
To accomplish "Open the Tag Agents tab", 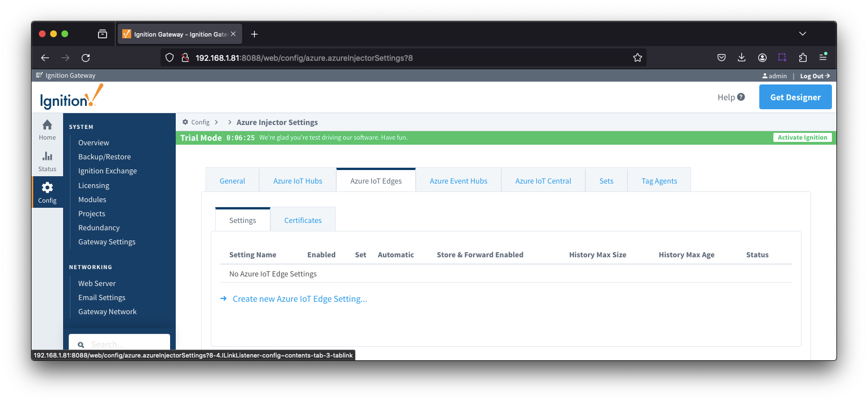I will (659, 181).
